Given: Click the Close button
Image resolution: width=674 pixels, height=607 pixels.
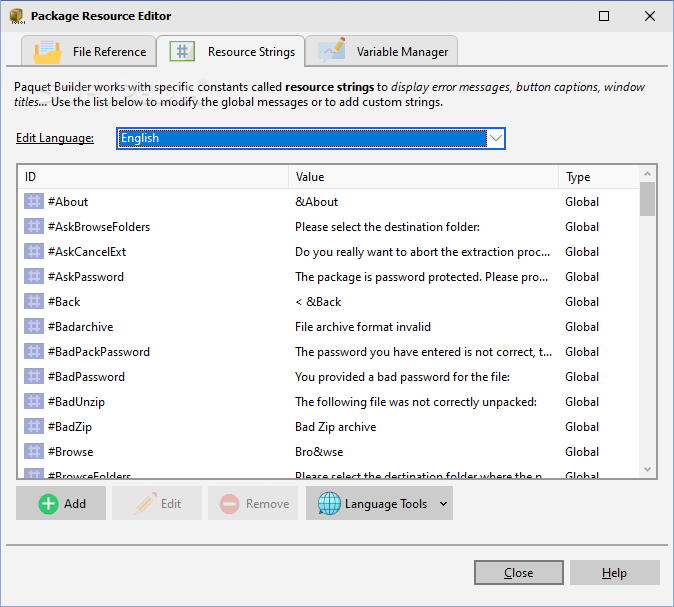Looking at the screenshot, I should 518,572.
